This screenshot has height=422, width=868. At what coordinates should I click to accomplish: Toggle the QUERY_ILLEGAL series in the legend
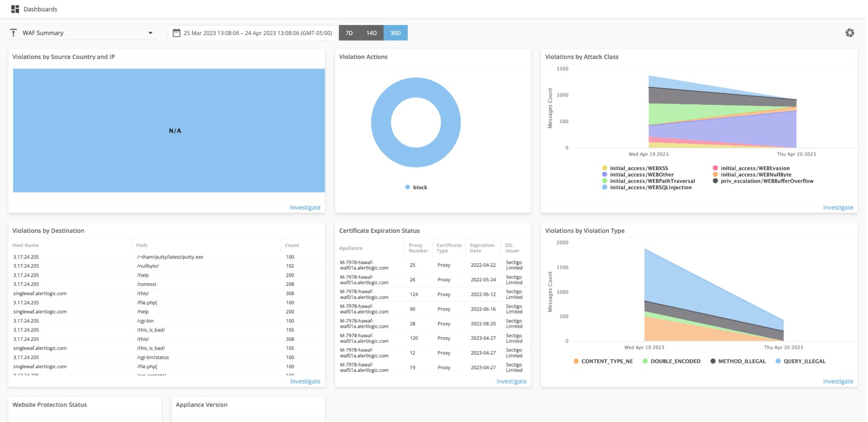(x=804, y=361)
